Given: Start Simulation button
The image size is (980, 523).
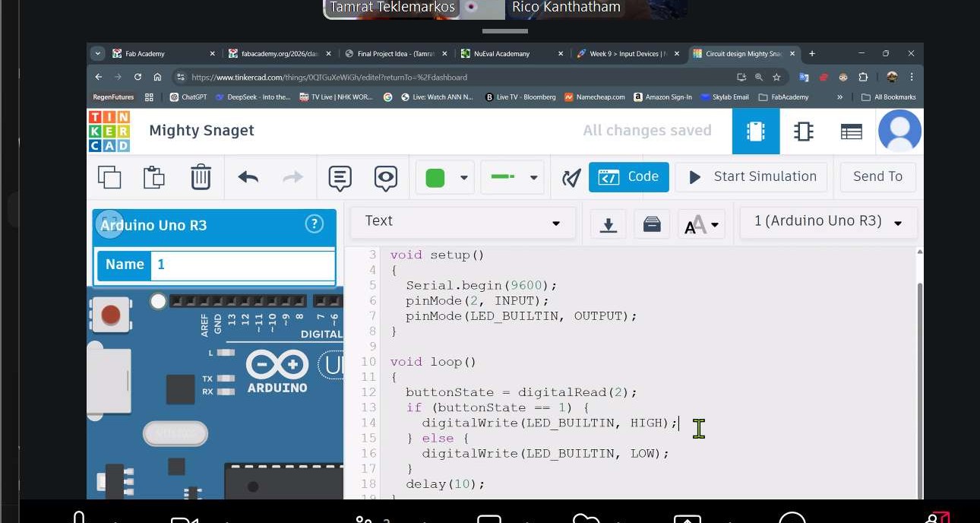Looking at the screenshot, I should point(752,177).
